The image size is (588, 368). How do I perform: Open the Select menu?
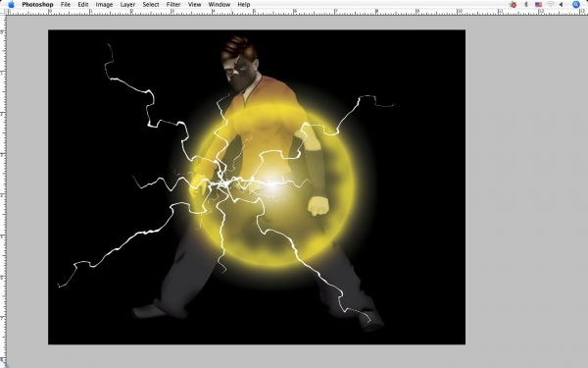pos(151,5)
